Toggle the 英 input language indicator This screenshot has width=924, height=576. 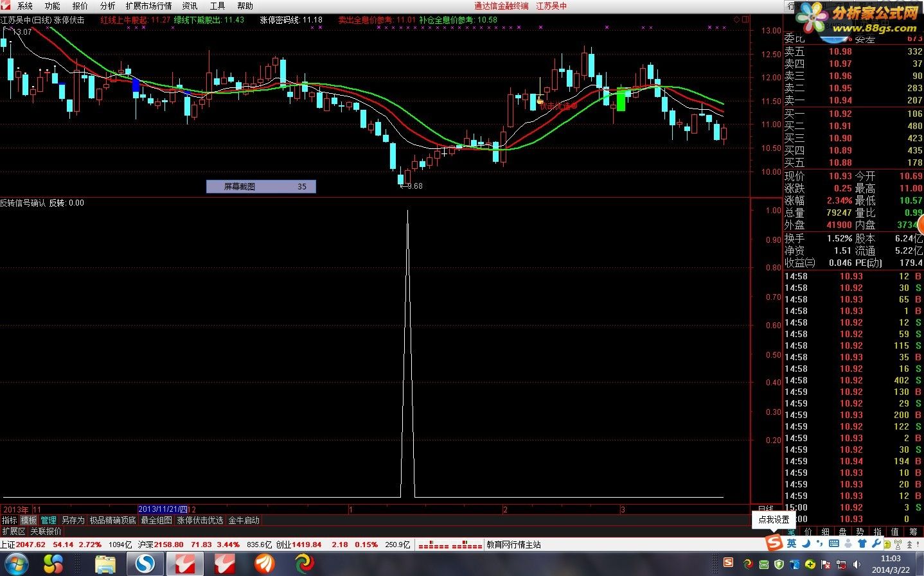click(792, 543)
